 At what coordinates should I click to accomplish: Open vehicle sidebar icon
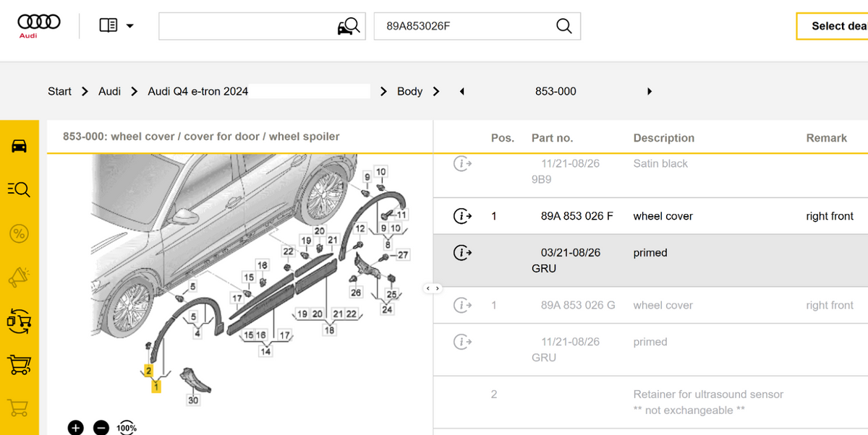pyautogui.click(x=20, y=145)
